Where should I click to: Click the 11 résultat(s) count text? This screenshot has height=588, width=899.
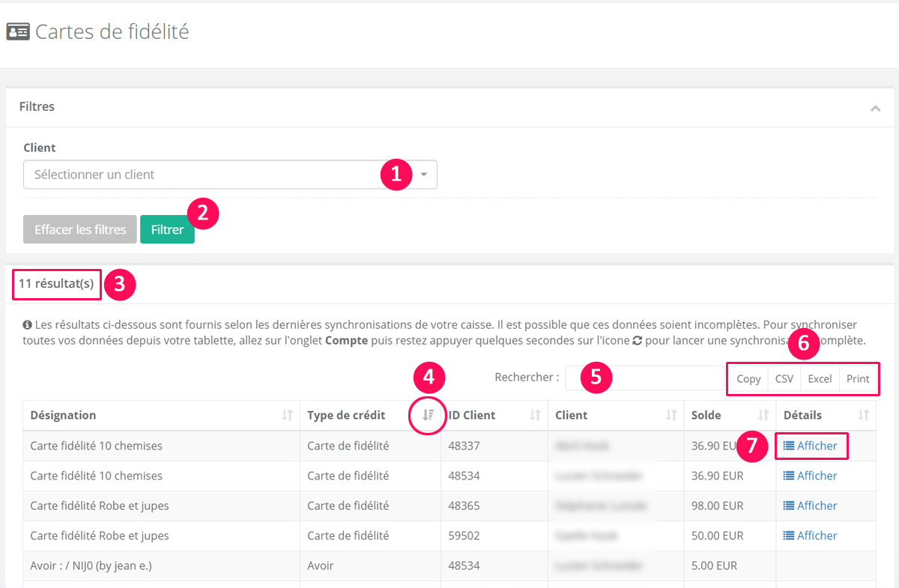click(x=56, y=284)
